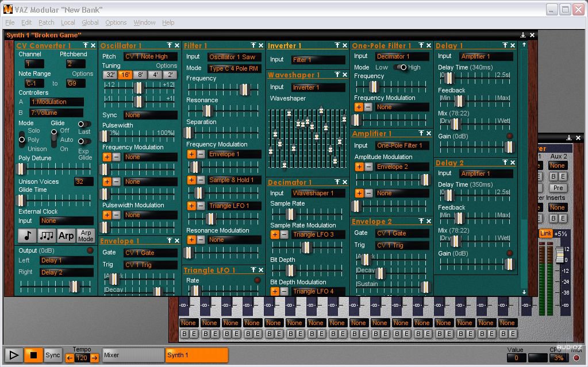Select the multiple notes icon button
This screenshot has width=588, height=367.
click(47, 235)
